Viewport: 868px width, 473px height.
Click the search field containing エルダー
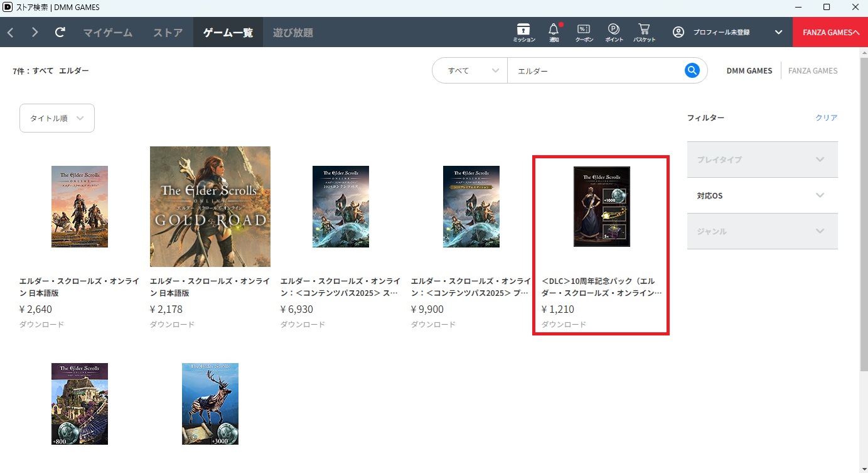[x=595, y=70]
